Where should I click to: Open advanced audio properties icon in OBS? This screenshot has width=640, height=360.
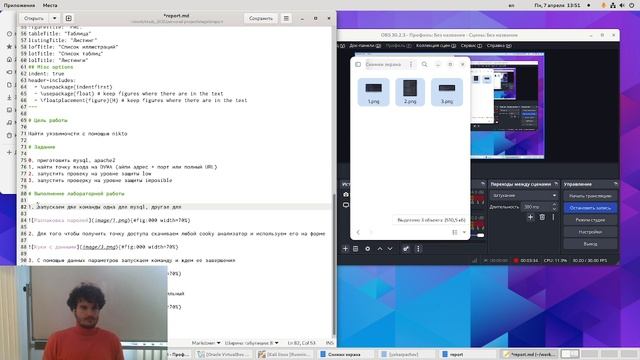tap(406, 249)
